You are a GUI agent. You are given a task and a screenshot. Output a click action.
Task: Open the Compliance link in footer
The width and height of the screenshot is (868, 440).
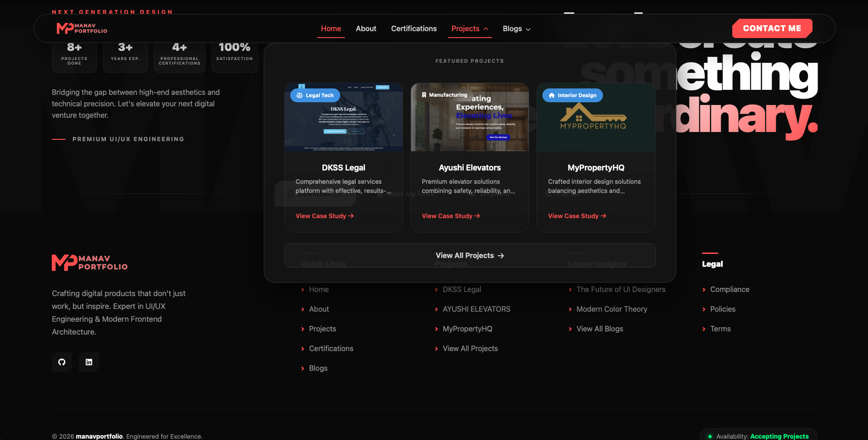tap(730, 289)
